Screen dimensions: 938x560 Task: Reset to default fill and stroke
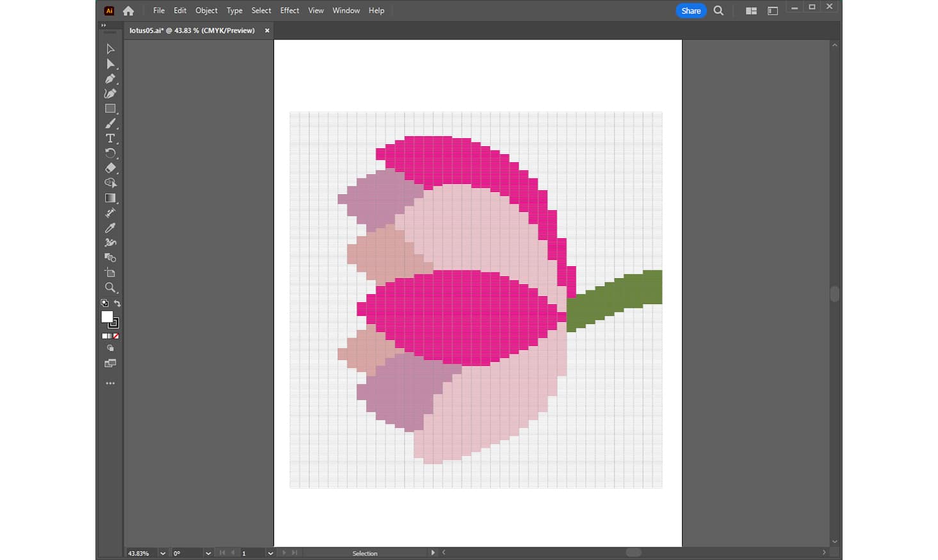point(104,303)
